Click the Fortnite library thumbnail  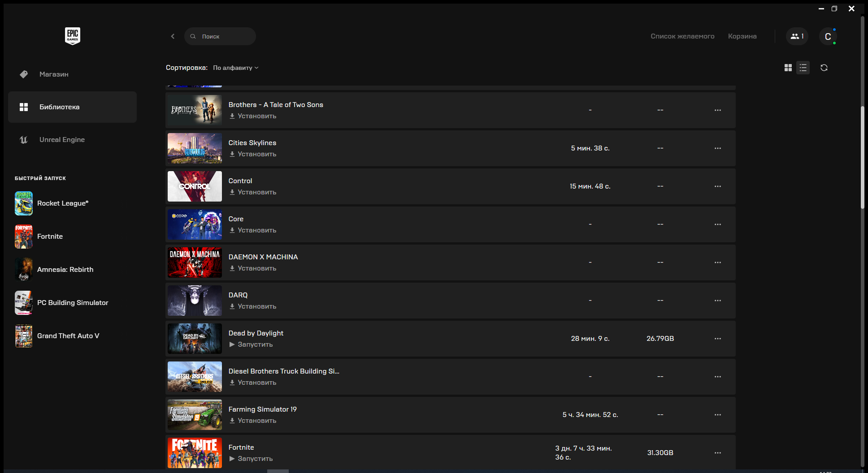195,453
